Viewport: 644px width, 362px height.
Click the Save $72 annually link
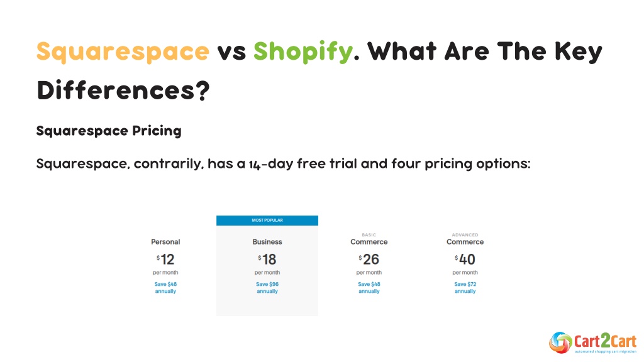pos(465,287)
